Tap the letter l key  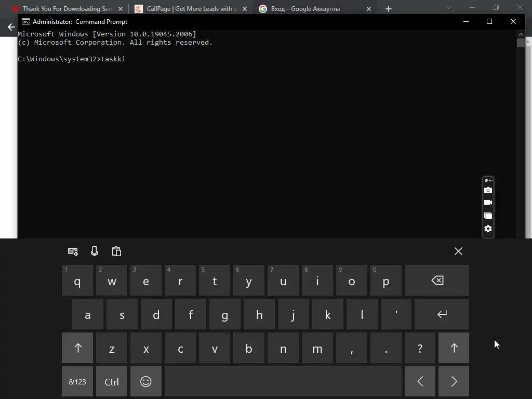(x=362, y=314)
